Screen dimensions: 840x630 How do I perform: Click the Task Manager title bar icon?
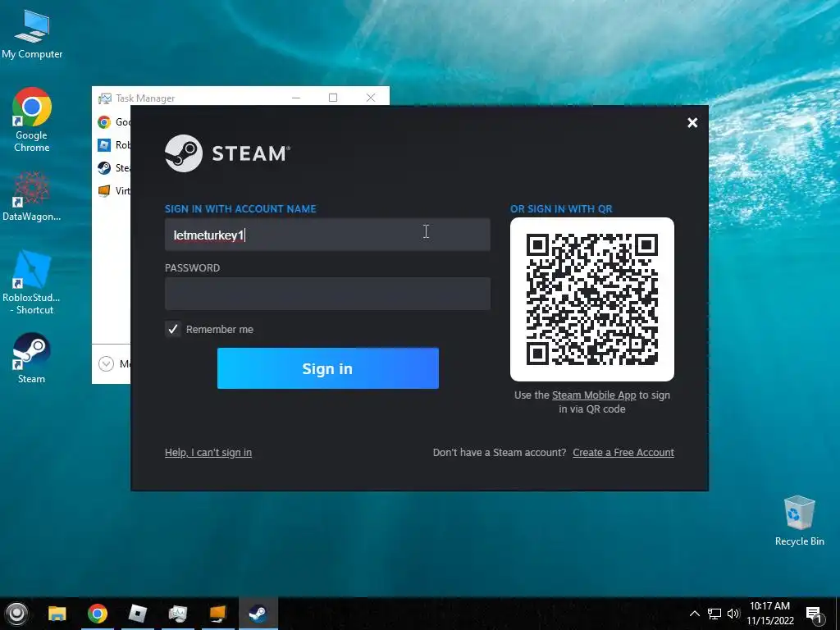[x=104, y=98]
